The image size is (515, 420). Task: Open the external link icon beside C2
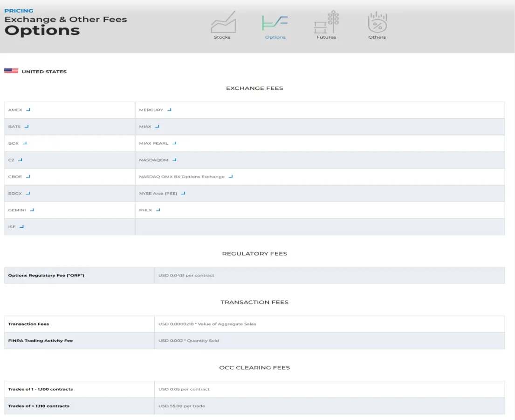click(21, 159)
